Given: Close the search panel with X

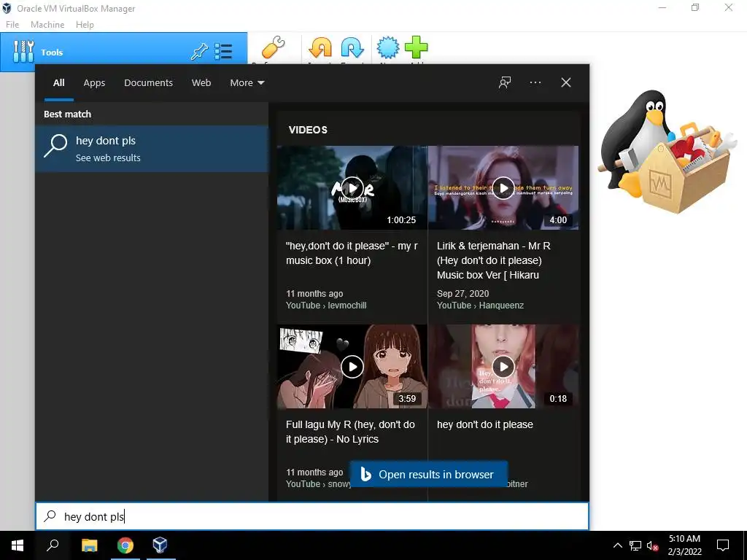Looking at the screenshot, I should tap(565, 82).
